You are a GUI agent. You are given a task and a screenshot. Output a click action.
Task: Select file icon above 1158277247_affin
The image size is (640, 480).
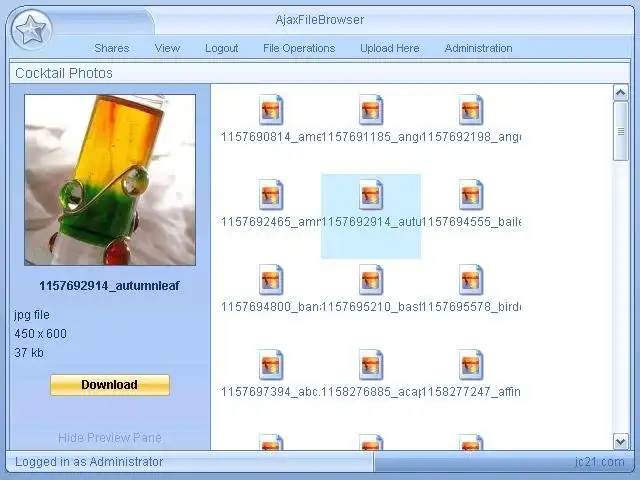pos(471,364)
